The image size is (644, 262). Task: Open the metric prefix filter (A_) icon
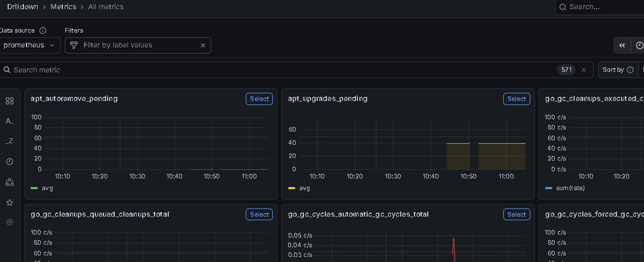[x=9, y=121]
